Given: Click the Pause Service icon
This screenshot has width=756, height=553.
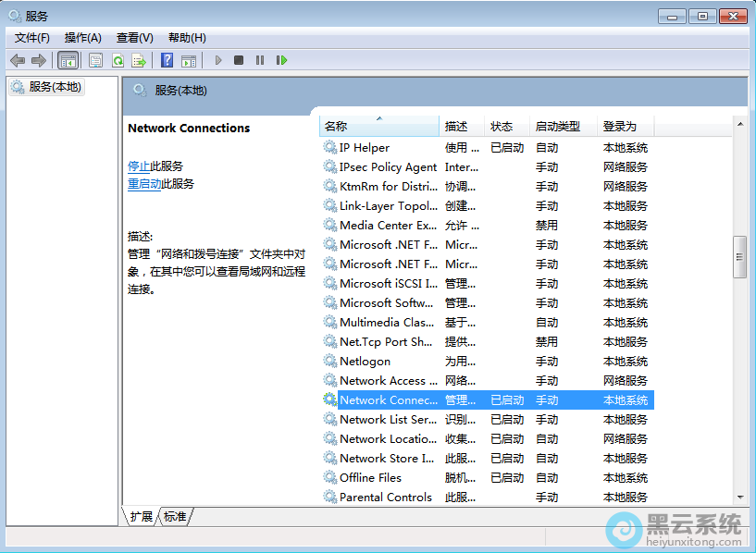Looking at the screenshot, I should 260,60.
